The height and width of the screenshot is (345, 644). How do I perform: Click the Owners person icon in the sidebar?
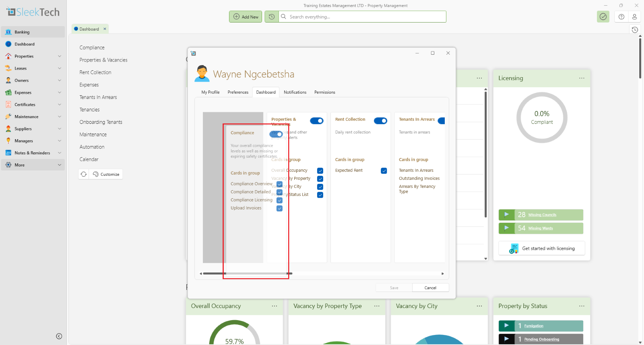8,80
